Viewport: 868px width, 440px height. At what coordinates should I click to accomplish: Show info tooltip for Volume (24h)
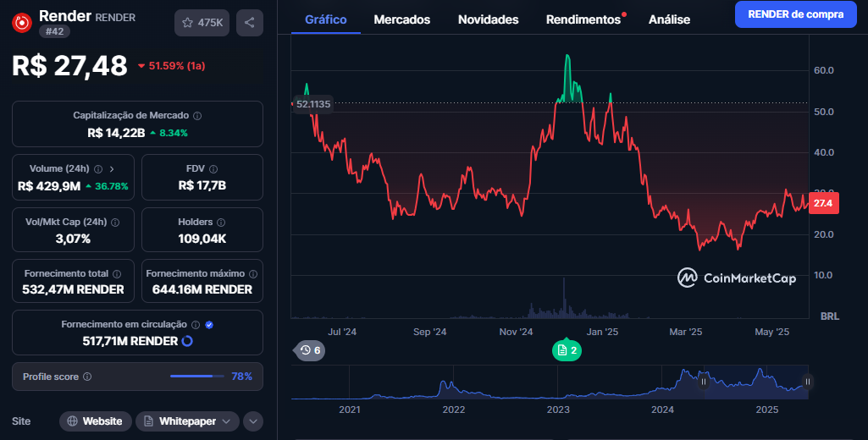(98, 168)
